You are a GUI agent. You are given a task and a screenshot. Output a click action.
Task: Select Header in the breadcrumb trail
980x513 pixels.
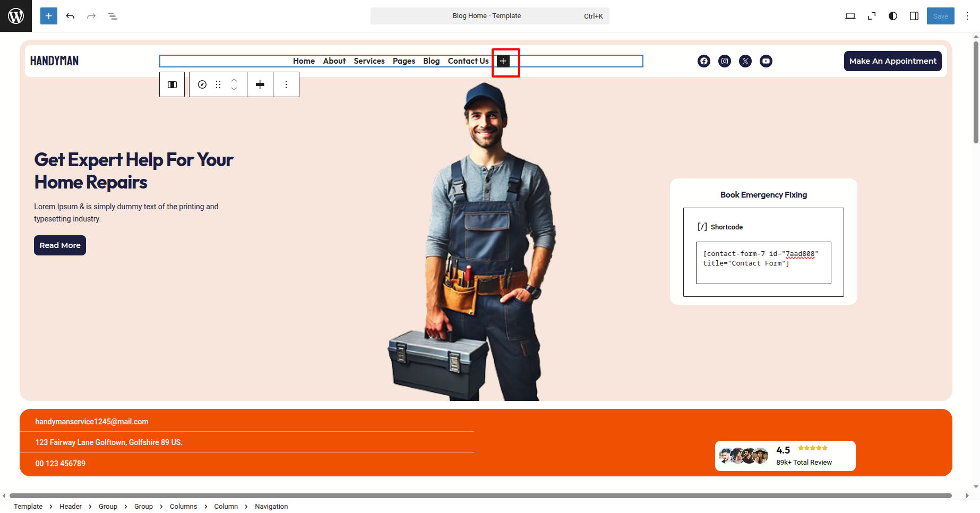click(70, 506)
